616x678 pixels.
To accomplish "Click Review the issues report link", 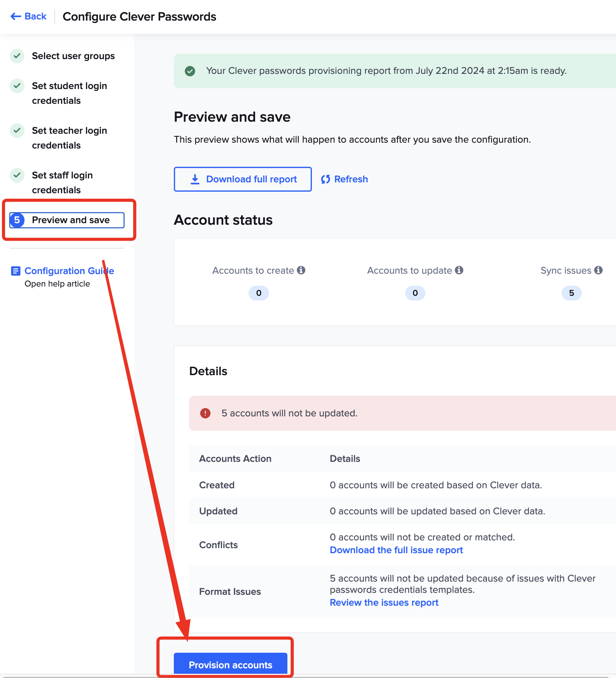I will 384,602.
